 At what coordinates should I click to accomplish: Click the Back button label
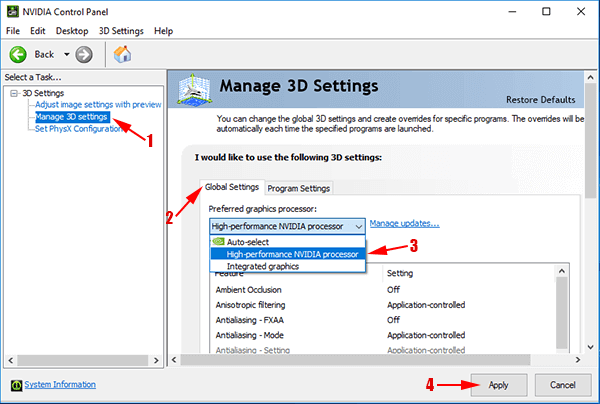point(44,54)
